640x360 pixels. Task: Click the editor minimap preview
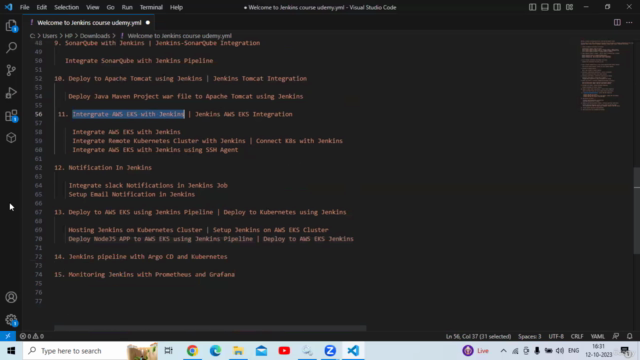click(x=606, y=76)
